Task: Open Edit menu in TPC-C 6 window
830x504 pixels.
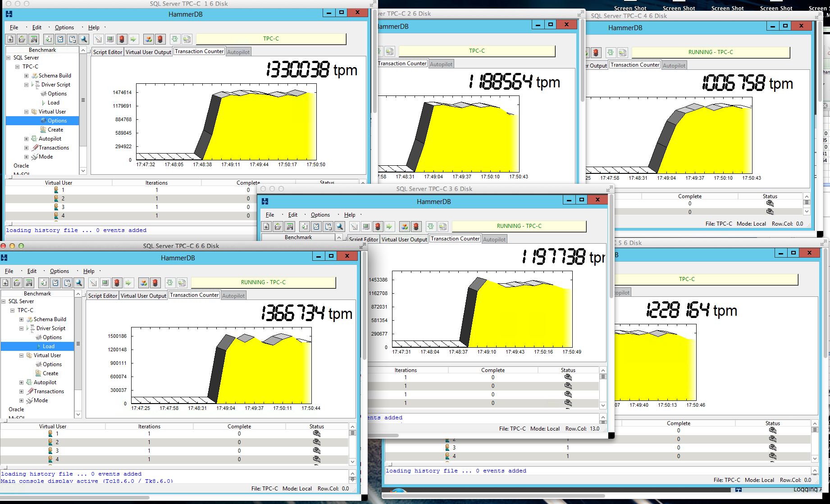Action: point(32,271)
